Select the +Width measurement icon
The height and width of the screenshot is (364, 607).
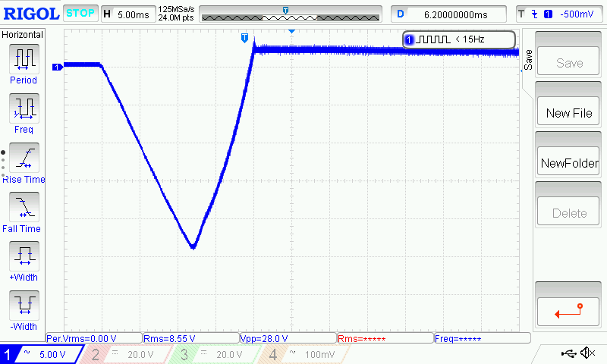tap(24, 256)
